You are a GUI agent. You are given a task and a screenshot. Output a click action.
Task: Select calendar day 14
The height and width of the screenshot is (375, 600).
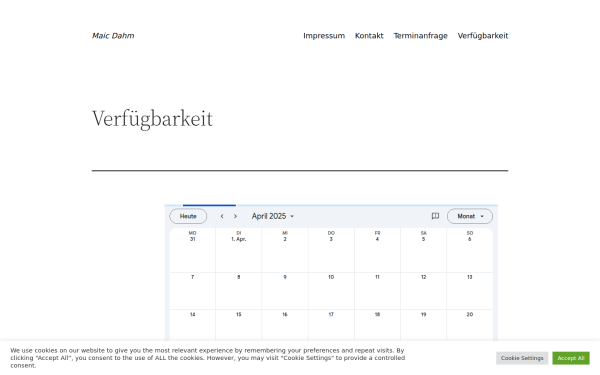tap(192, 315)
